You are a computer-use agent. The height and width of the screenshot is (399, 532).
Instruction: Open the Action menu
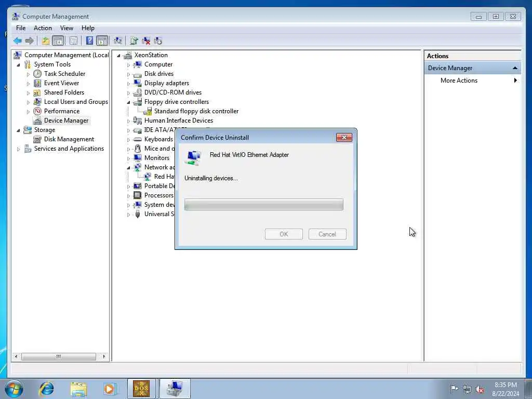pyautogui.click(x=43, y=28)
